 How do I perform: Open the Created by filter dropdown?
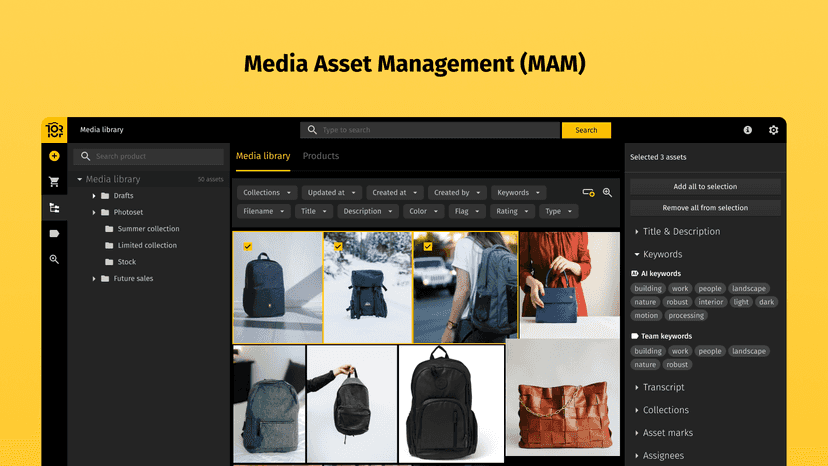(x=457, y=193)
